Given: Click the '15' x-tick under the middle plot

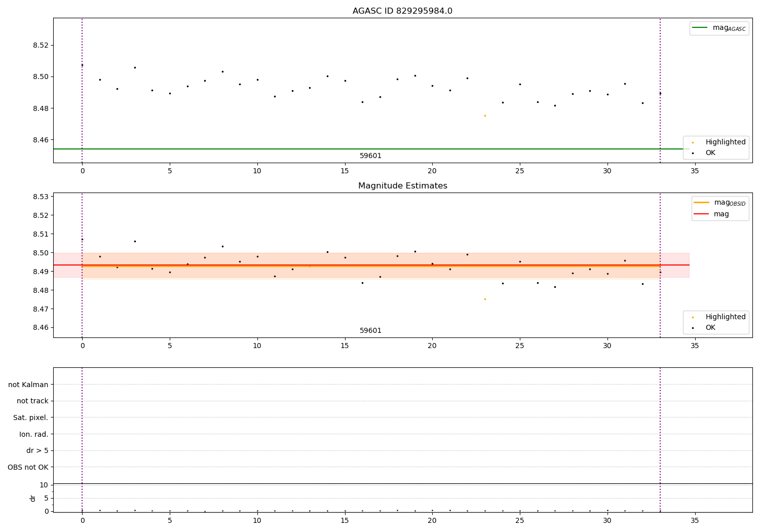Looking at the screenshot, I should point(345,346).
